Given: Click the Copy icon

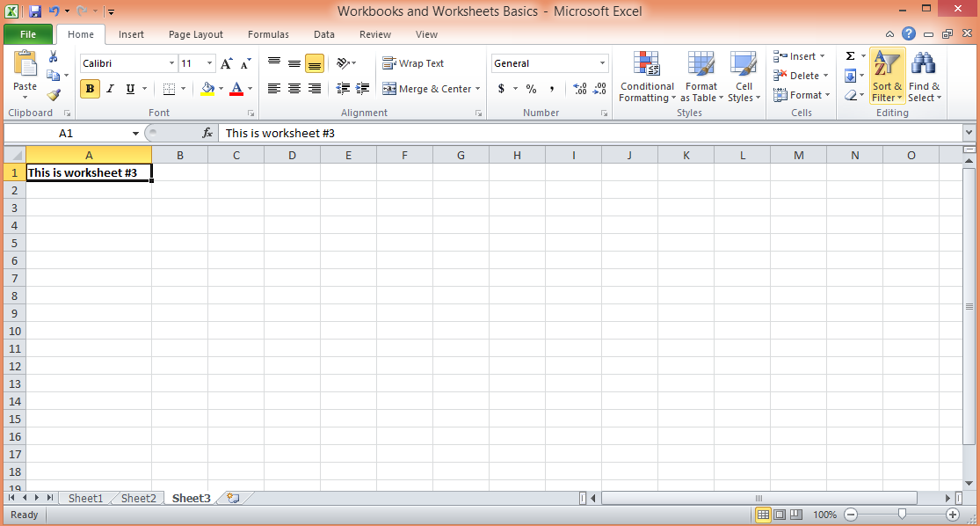Looking at the screenshot, I should tap(54, 76).
